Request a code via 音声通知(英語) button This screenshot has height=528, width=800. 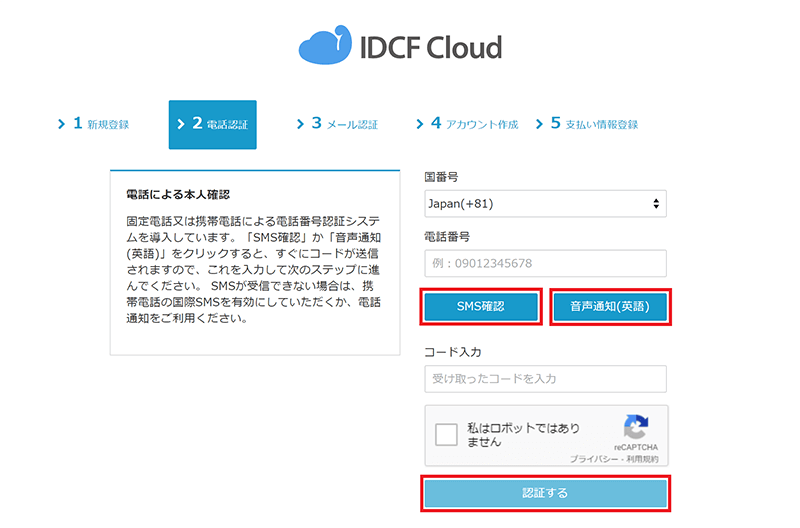coord(610,308)
